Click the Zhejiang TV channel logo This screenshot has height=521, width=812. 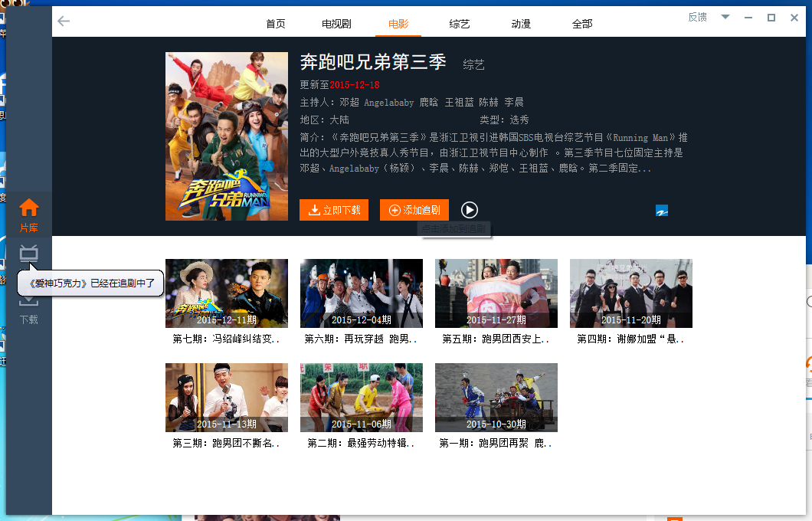pyautogui.click(x=661, y=210)
